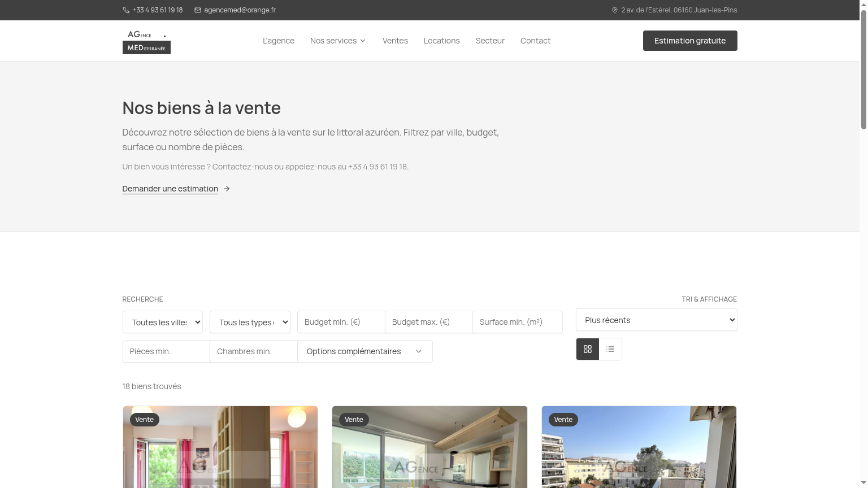Image resolution: width=868 pixels, height=488 pixels.
Task: Click the map pin location icon
Action: click(615, 10)
